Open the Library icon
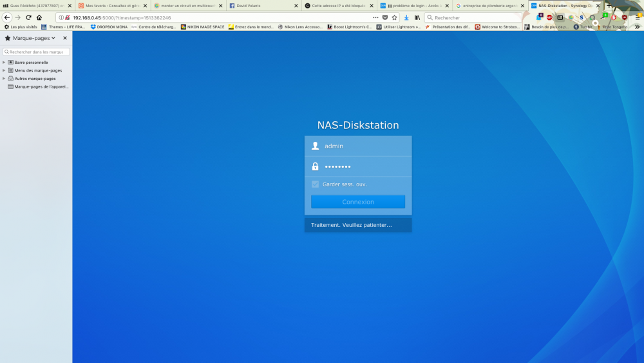 pos(417,17)
